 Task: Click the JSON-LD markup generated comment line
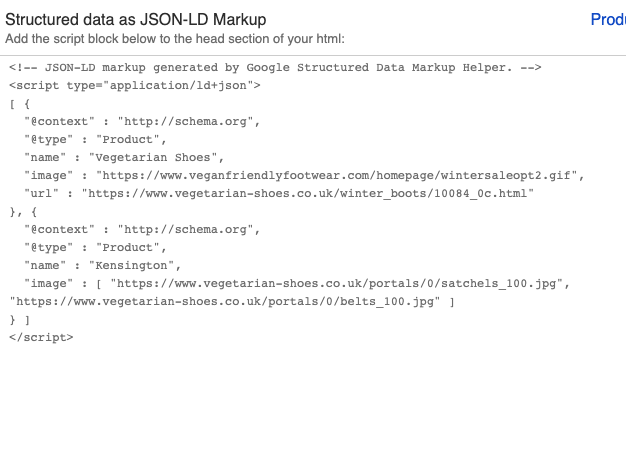pyautogui.click(x=275, y=67)
